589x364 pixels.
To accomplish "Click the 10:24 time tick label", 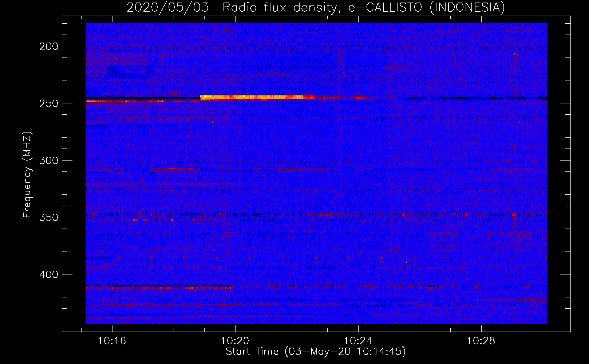I will pyautogui.click(x=358, y=341).
